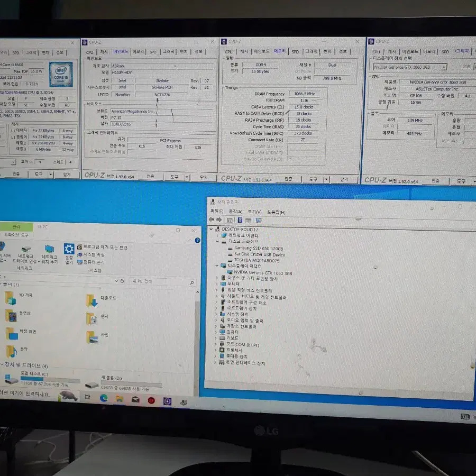
Task: Click 닫기 button in mainboard CPU-Z window
Action: (x=204, y=177)
